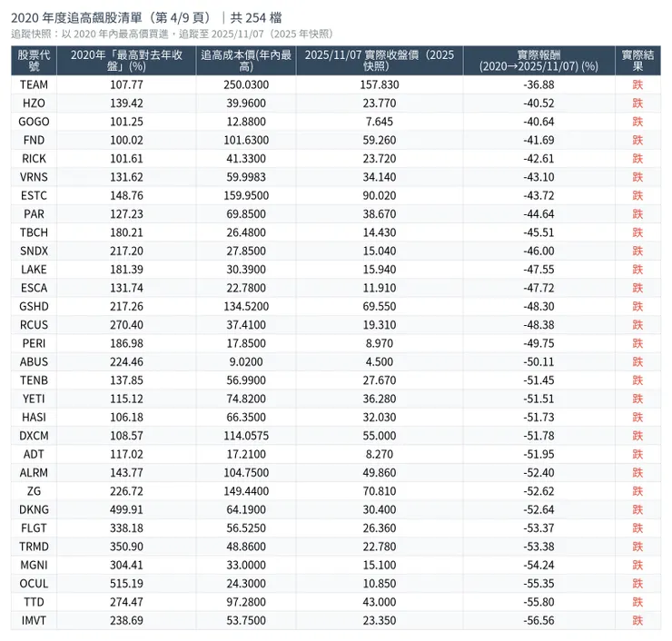Select the RCUS ticker cell
The image size is (672, 641).
pos(34,325)
